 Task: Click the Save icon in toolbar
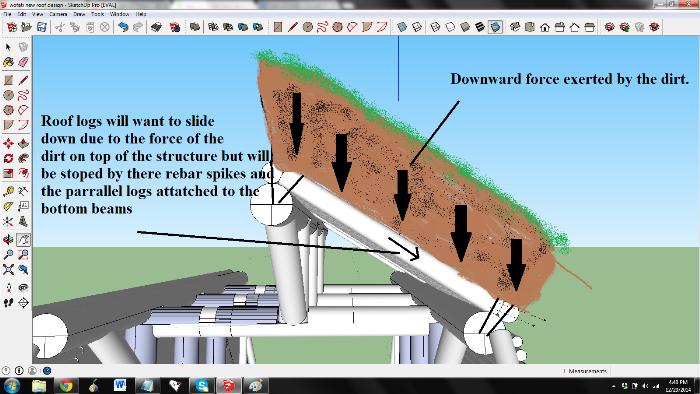(x=42, y=27)
